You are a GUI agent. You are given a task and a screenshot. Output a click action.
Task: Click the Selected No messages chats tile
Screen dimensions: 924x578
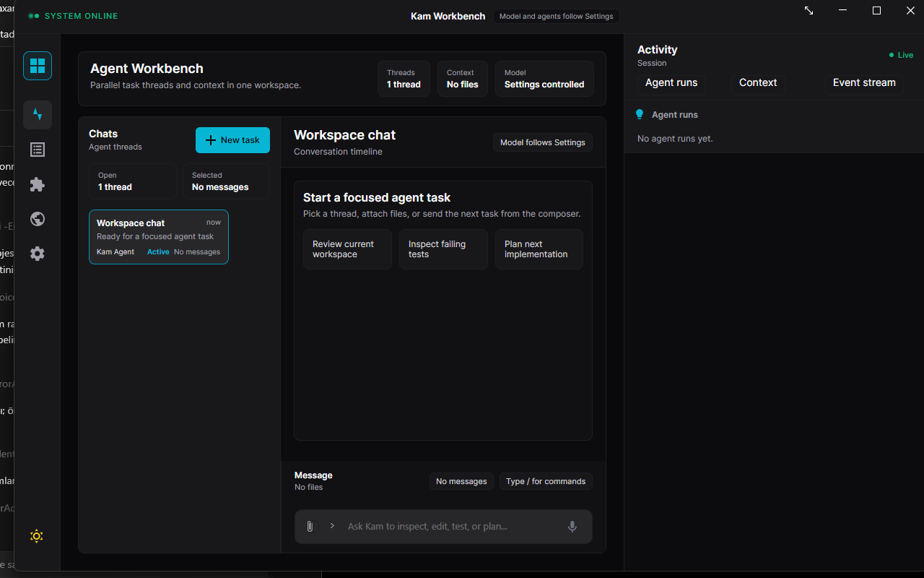(x=226, y=181)
